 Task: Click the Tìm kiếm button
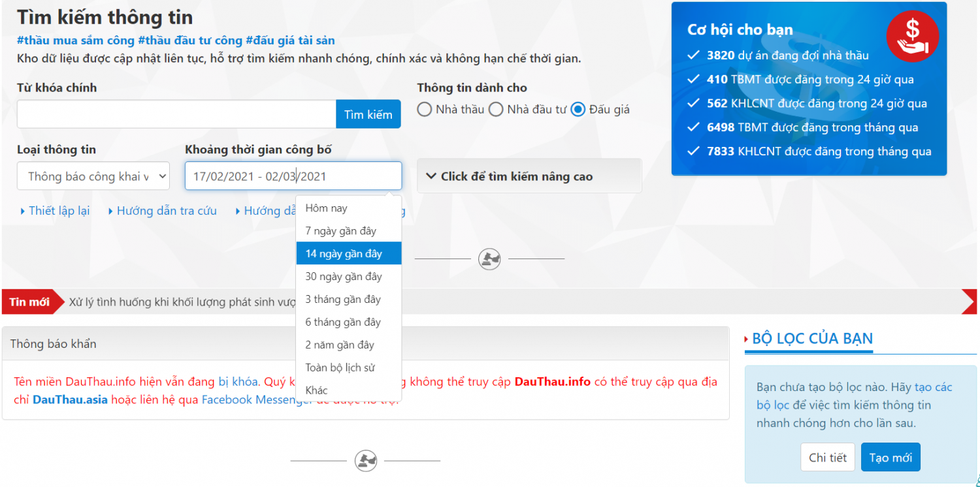(x=368, y=114)
